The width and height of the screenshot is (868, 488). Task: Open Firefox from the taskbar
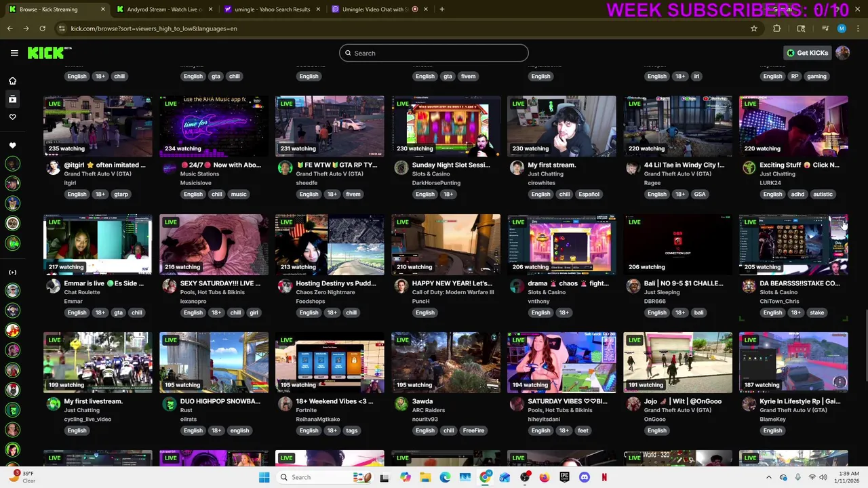545,477
